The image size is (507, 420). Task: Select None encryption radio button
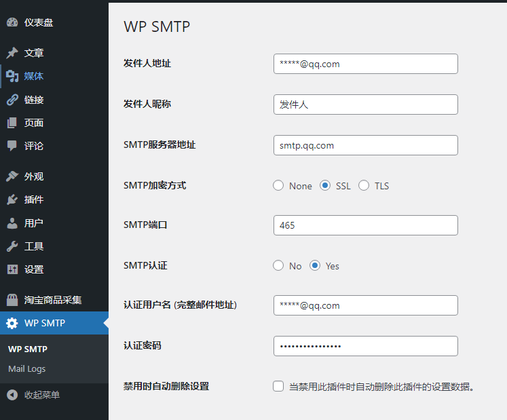point(278,186)
